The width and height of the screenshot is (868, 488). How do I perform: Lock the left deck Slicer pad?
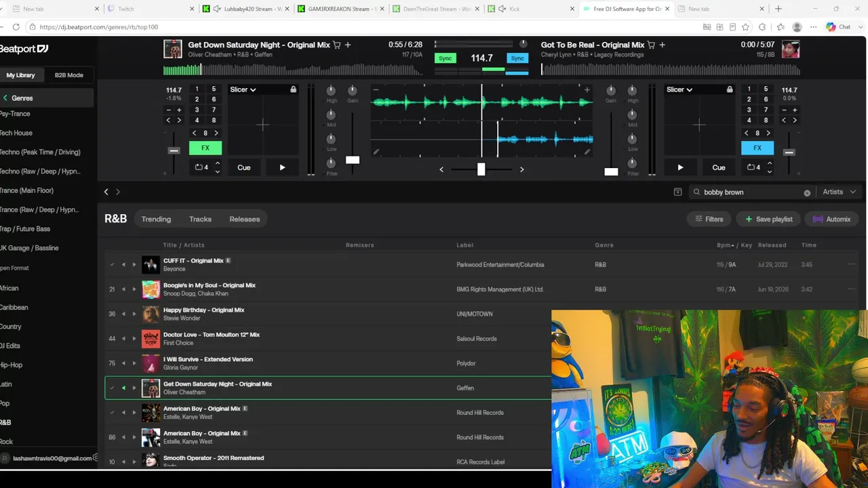293,89
